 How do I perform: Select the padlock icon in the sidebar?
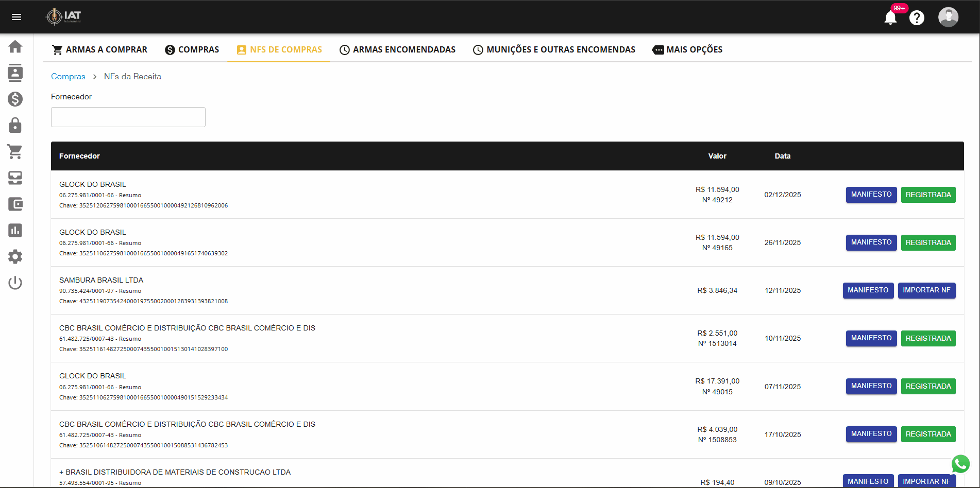(x=15, y=126)
